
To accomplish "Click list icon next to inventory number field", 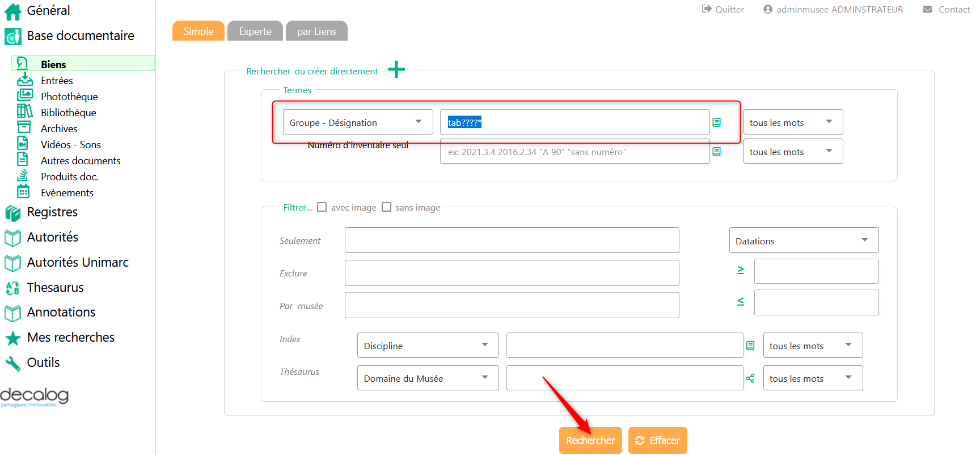I will click(x=717, y=152).
